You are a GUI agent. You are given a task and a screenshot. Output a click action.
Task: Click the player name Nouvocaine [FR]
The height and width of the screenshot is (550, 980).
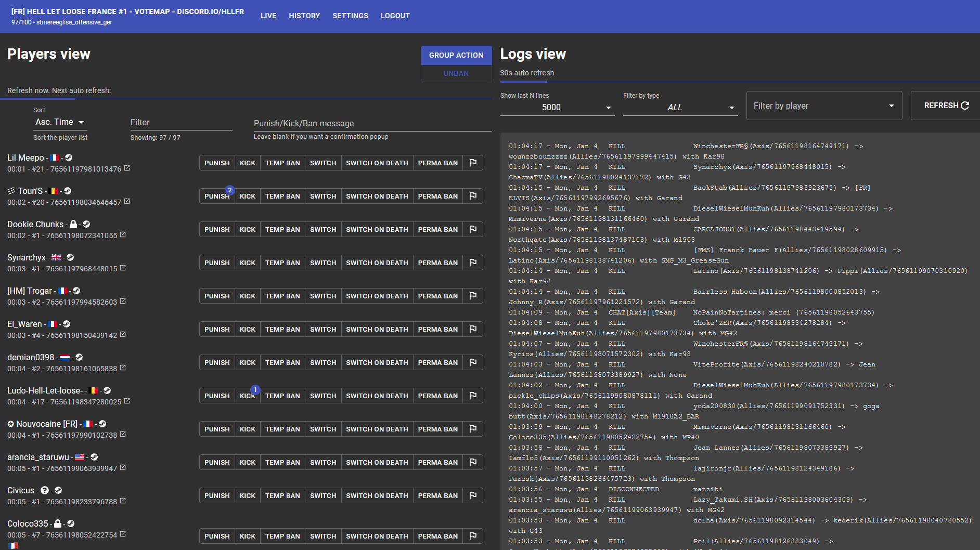click(47, 424)
